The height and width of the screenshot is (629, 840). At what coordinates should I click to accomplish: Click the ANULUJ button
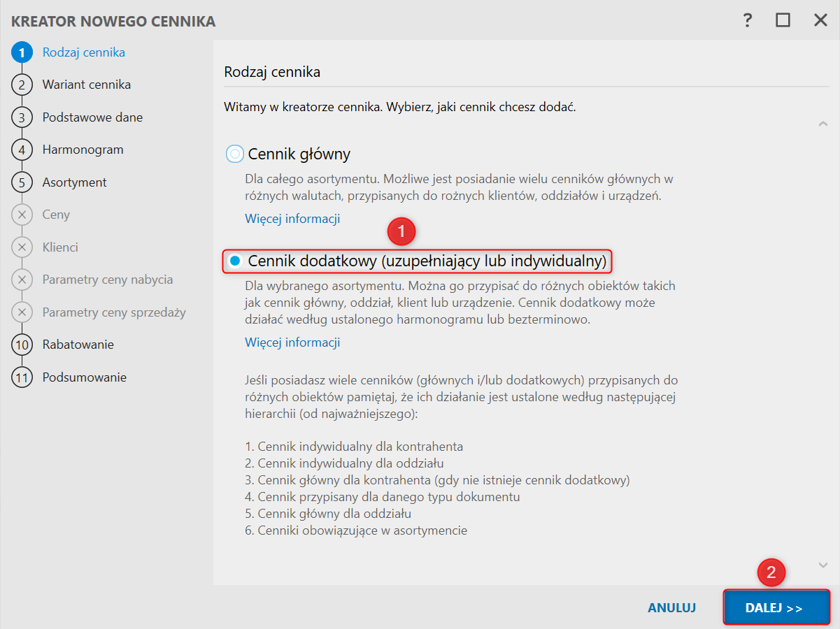click(671, 607)
